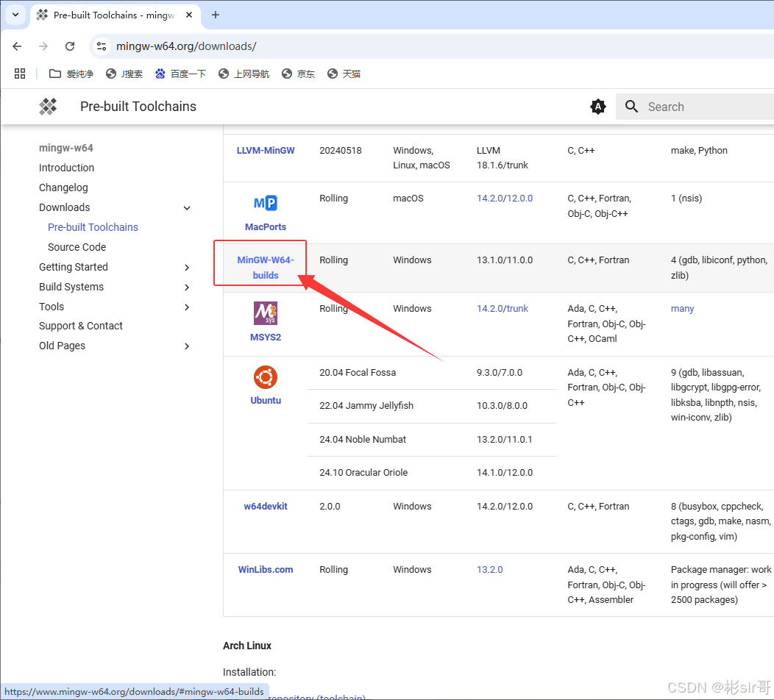The image size is (774, 700).
Task: Toggle the light/dark theme icon
Action: (x=597, y=107)
